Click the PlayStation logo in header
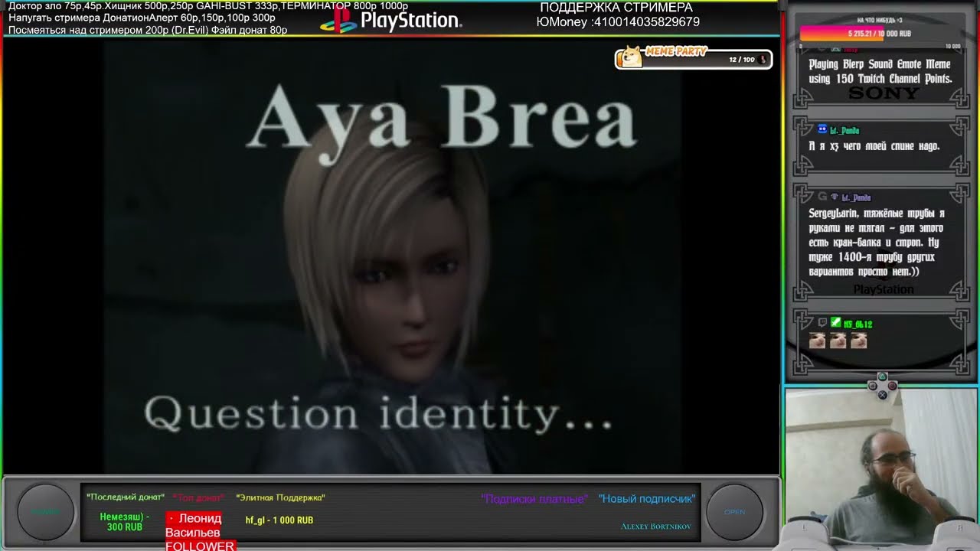This screenshot has height=551, width=980. point(391,19)
